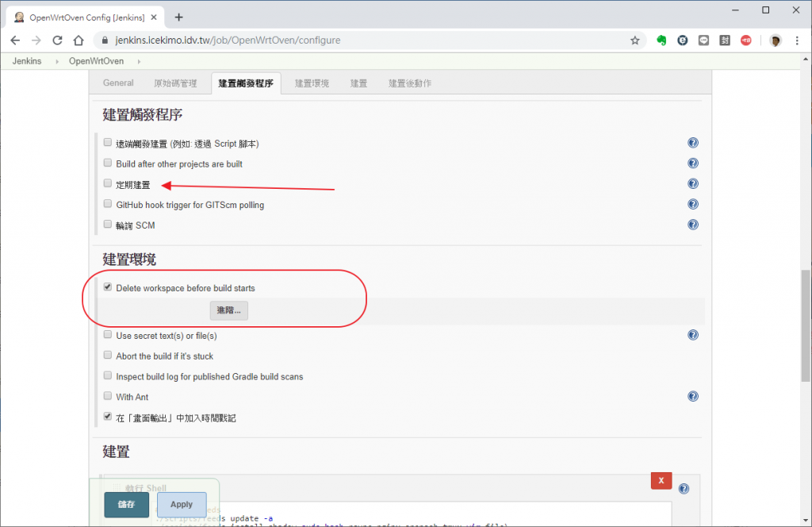Reload the Jenkins configure page

click(x=57, y=40)
